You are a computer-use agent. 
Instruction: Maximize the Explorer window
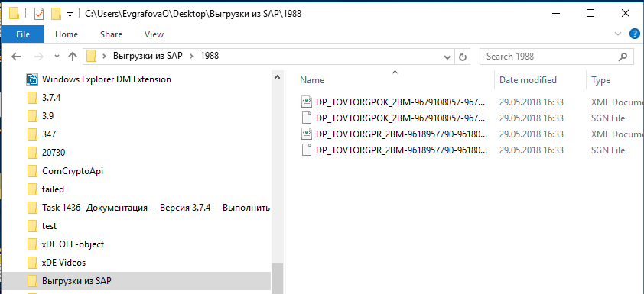590,13
